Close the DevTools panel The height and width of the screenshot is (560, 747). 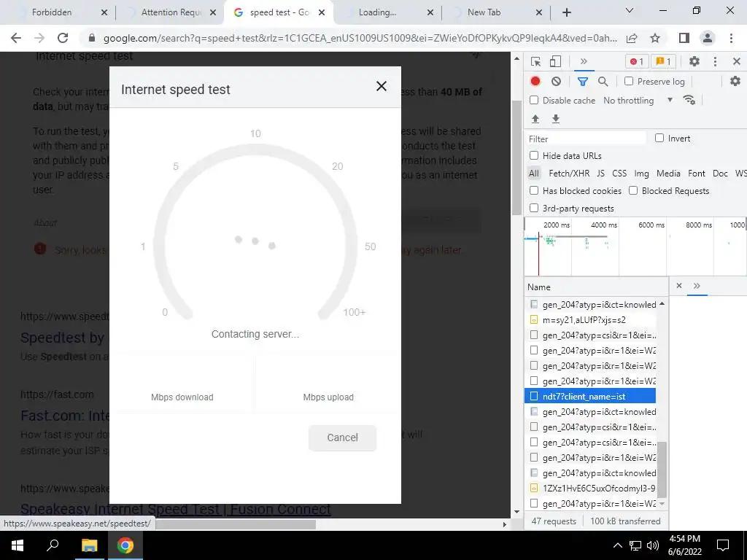click(737, 61)
